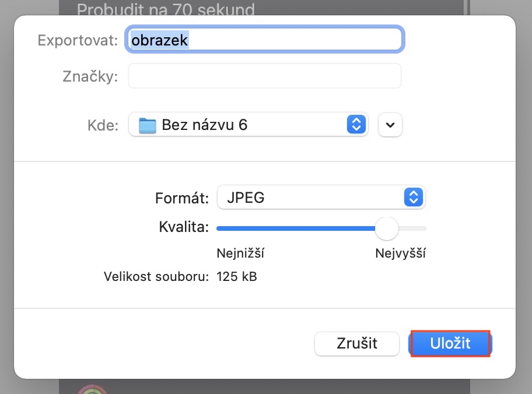Click the blue arrows of the Kde selector

(355, 124)
